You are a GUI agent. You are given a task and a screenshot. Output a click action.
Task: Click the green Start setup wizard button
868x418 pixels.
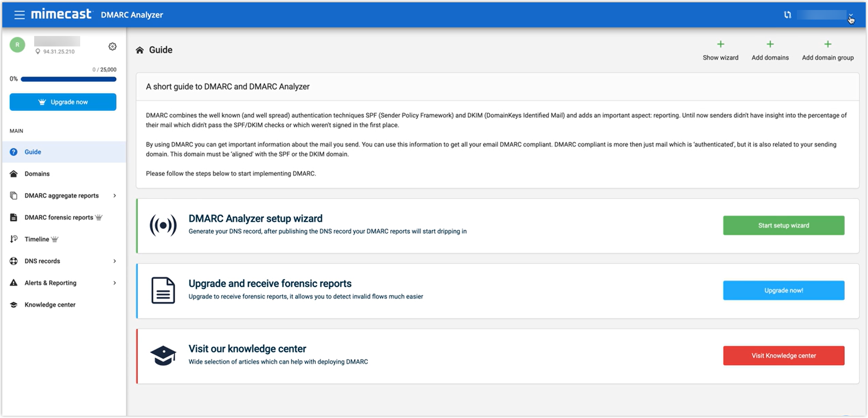pos(783,225)
